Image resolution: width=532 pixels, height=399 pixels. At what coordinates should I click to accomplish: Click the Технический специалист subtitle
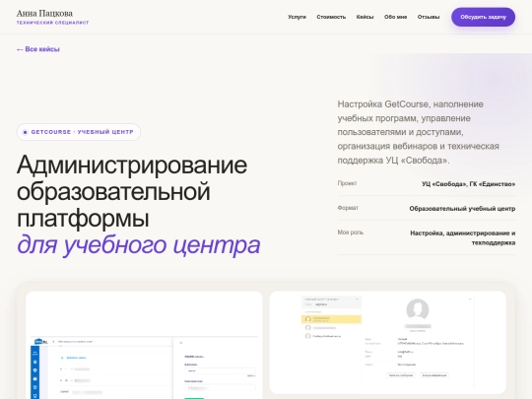[x=52, y=23]
